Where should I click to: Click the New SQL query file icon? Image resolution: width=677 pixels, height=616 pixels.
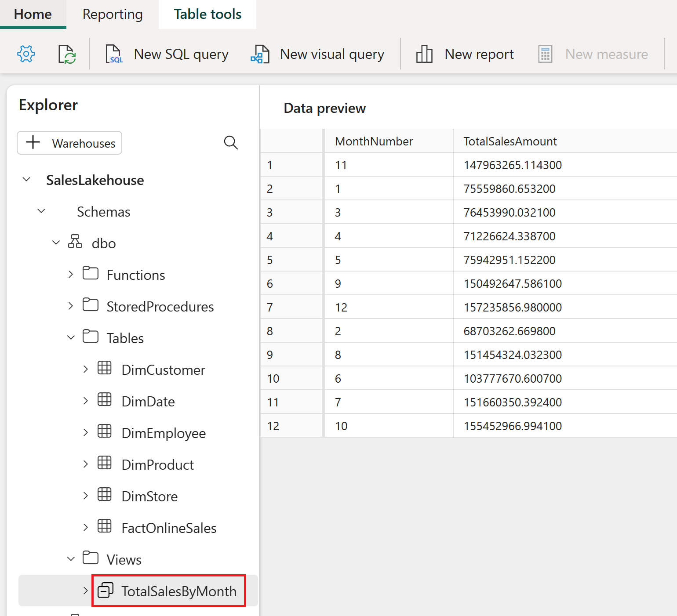(x=114, y=54)
